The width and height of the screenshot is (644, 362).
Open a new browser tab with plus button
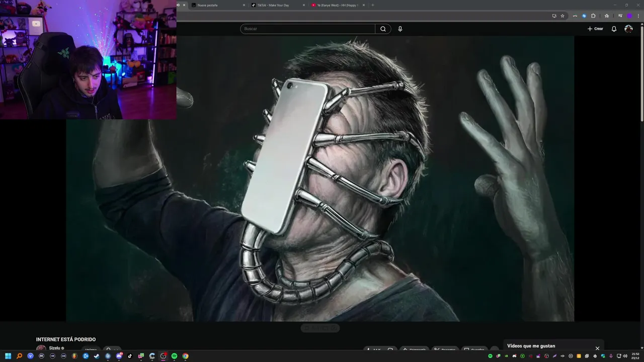click(x=373, y=5)
